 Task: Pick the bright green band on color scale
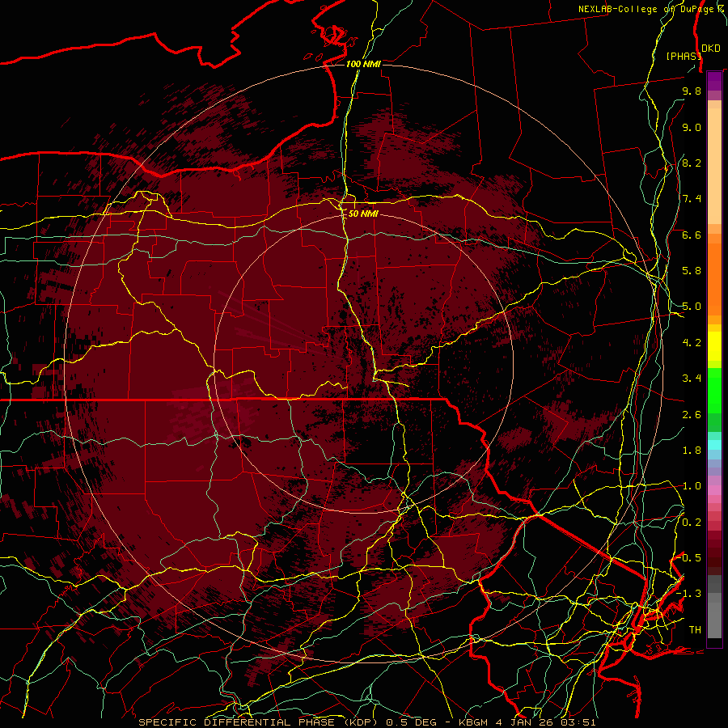(x=714, y=391)
